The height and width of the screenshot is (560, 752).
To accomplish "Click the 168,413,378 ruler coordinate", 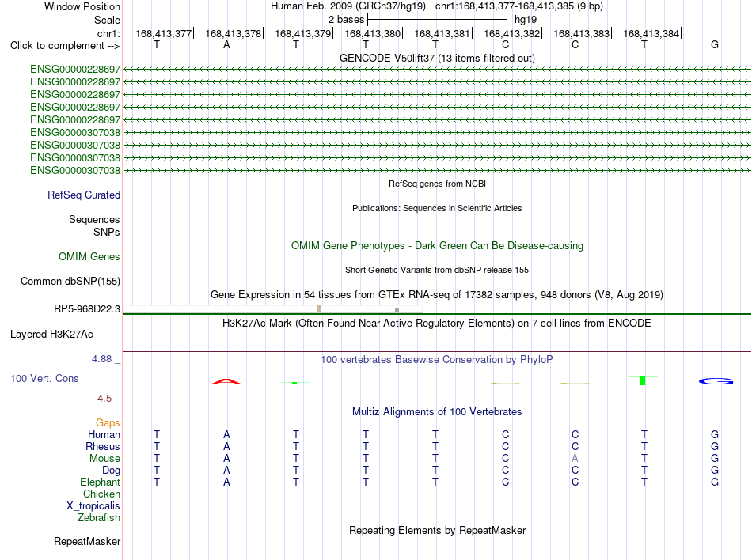I will point(233,33).
